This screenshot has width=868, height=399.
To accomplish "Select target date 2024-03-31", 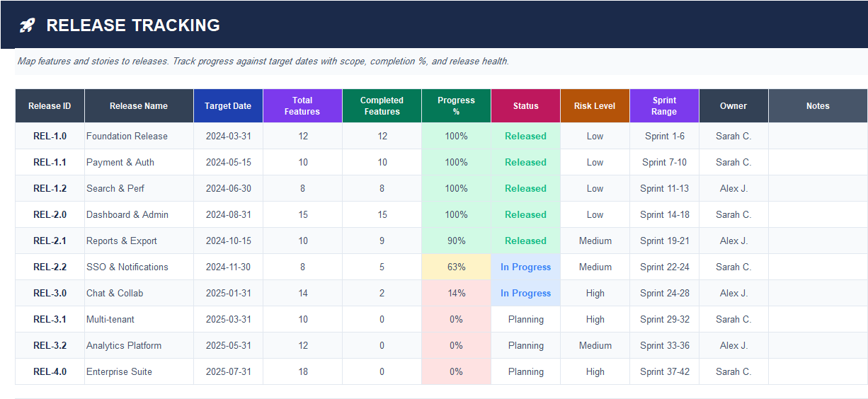I will [x=228, y=136].
